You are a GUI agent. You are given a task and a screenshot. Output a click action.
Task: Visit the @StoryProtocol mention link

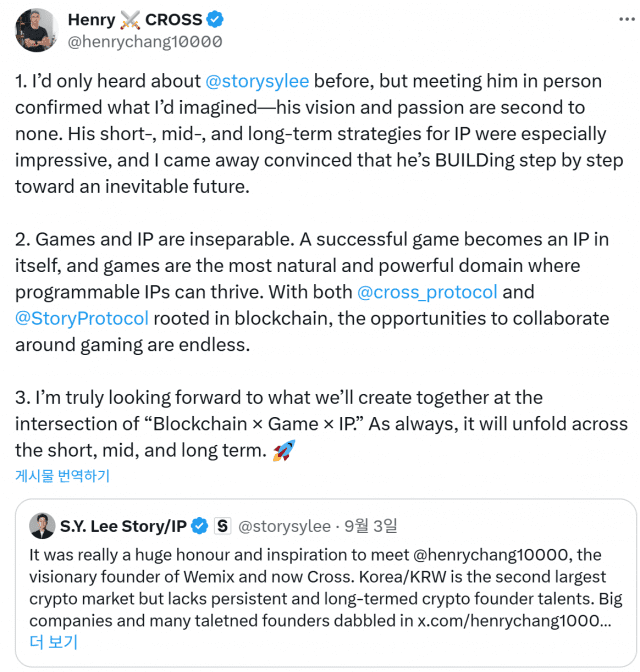pos(82,318)
